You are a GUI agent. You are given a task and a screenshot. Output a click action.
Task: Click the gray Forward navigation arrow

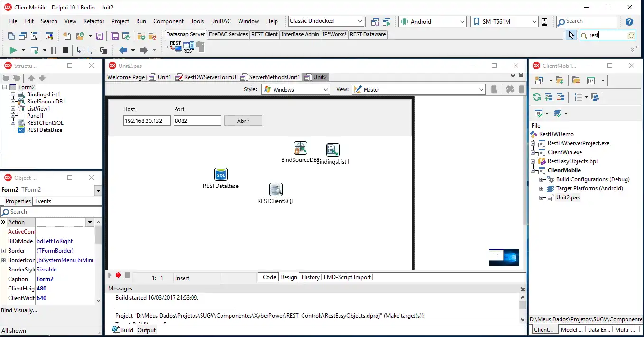click(144, 50)
